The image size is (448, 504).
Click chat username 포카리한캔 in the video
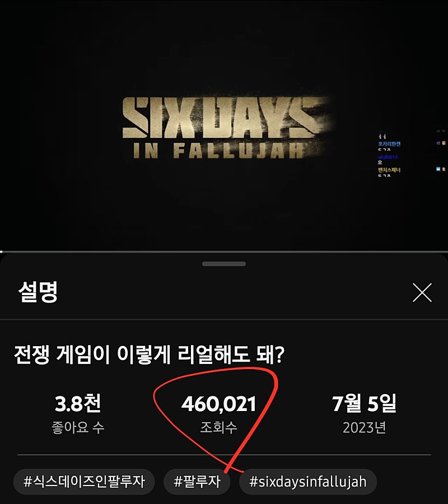(389, 144)
